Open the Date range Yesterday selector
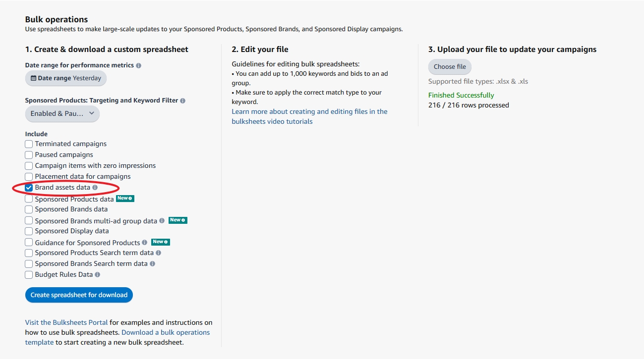644x359 pixels. (x=65, y=78)
